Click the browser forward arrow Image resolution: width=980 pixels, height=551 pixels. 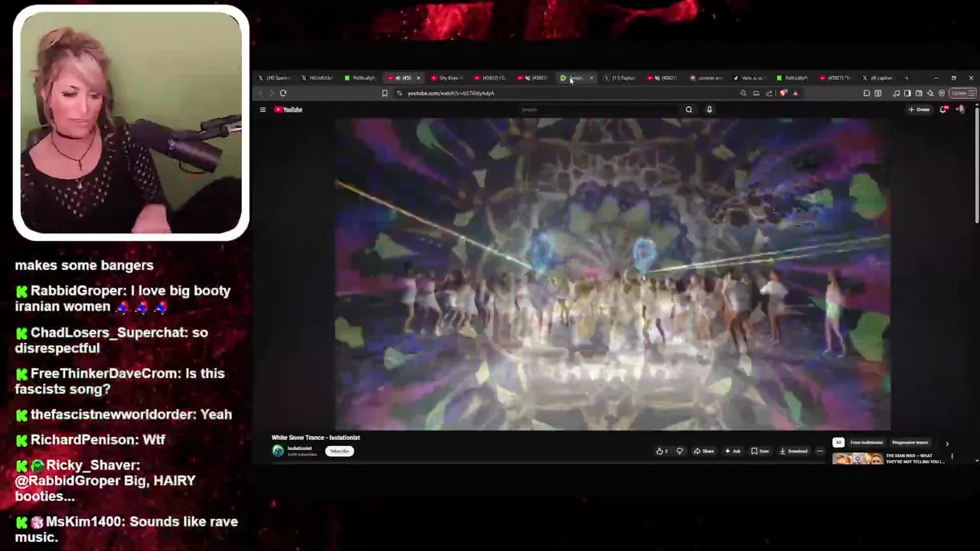click(x=271, y=93)
